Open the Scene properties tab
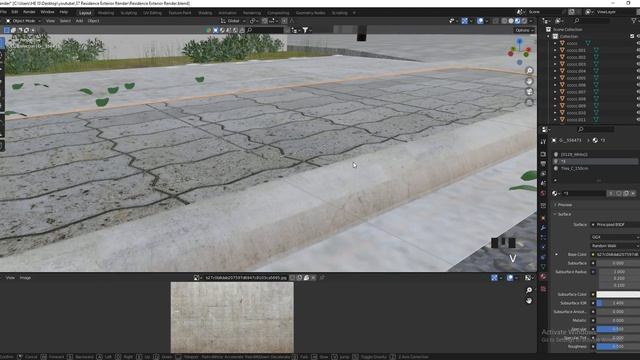 543,183
